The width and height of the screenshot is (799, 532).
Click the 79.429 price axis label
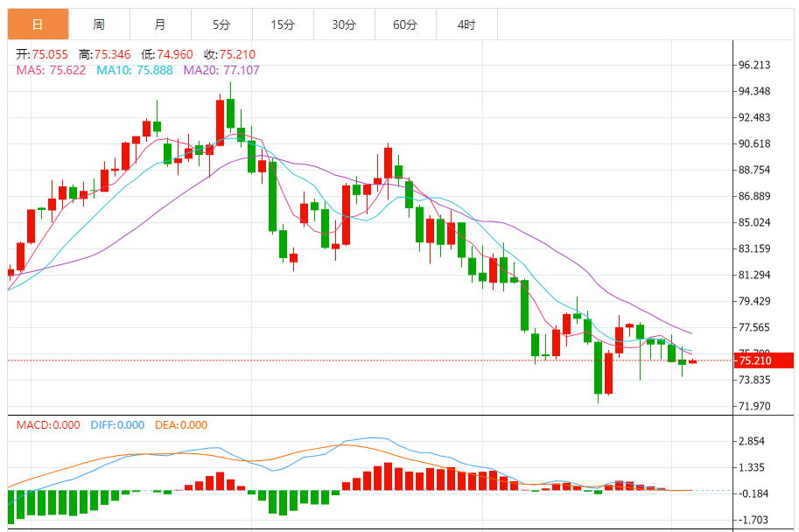[x=754, y=301]
